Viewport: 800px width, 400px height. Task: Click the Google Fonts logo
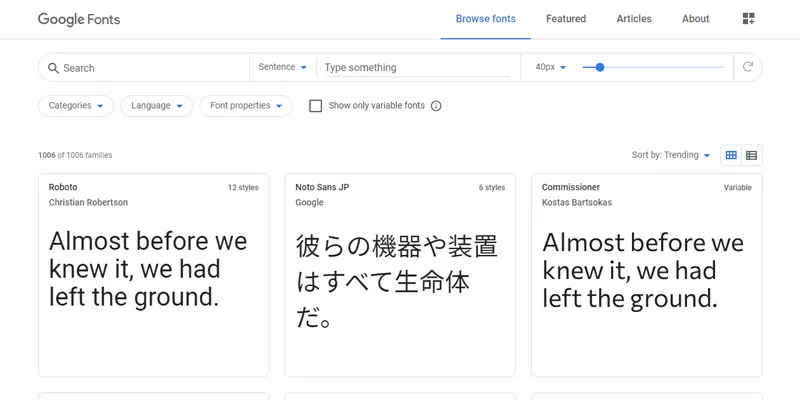click(87, 19)
